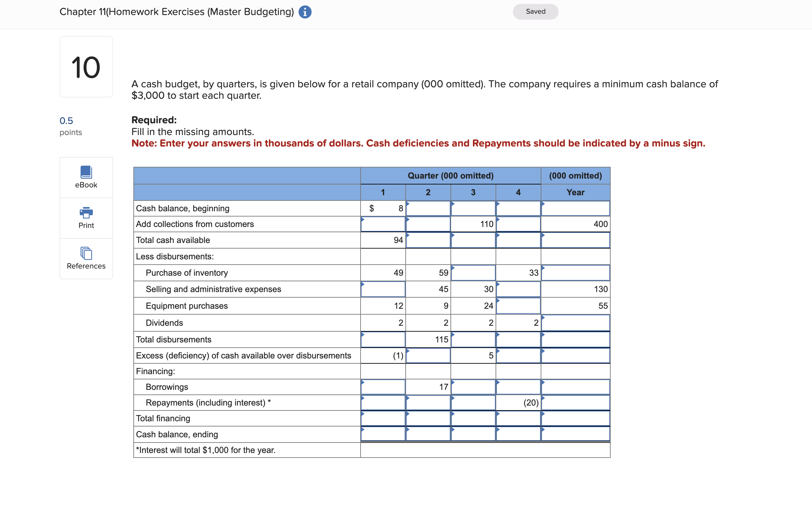This screenshot has width=812, height=522.
Task: Click Quarter 1 Borrowings input field
Action: [x=383, y=387]
